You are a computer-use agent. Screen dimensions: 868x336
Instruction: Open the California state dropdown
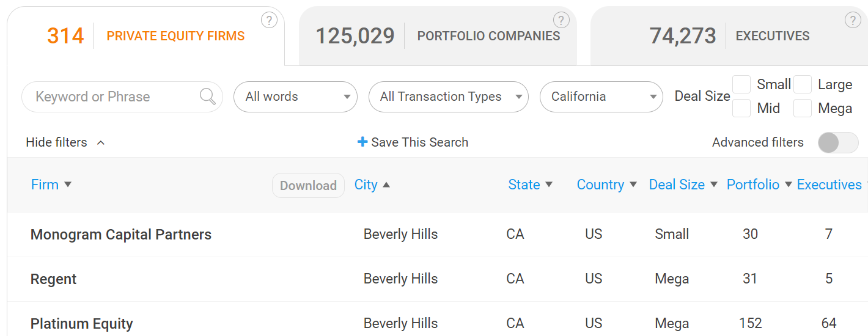click(x=601, y=97)
